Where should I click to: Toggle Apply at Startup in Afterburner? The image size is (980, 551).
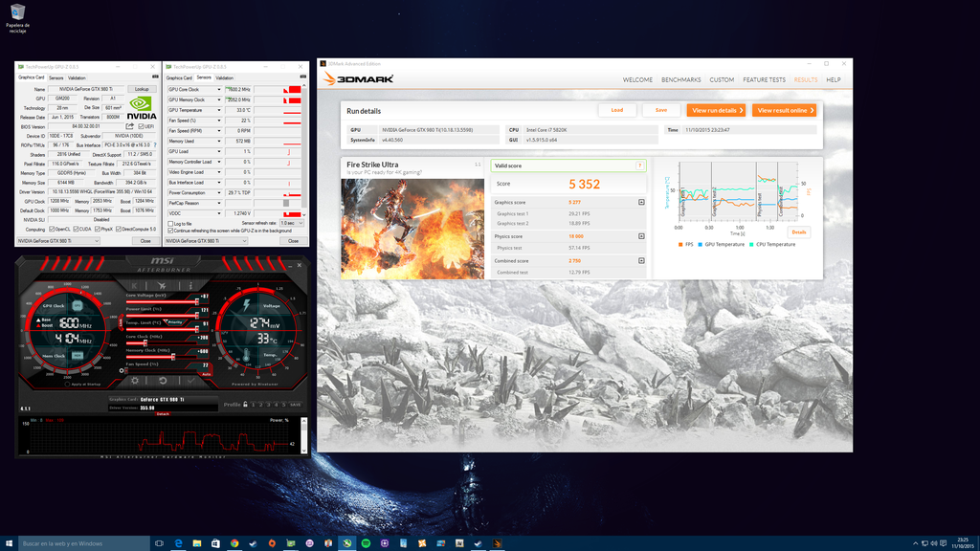(x=67, y=385)
